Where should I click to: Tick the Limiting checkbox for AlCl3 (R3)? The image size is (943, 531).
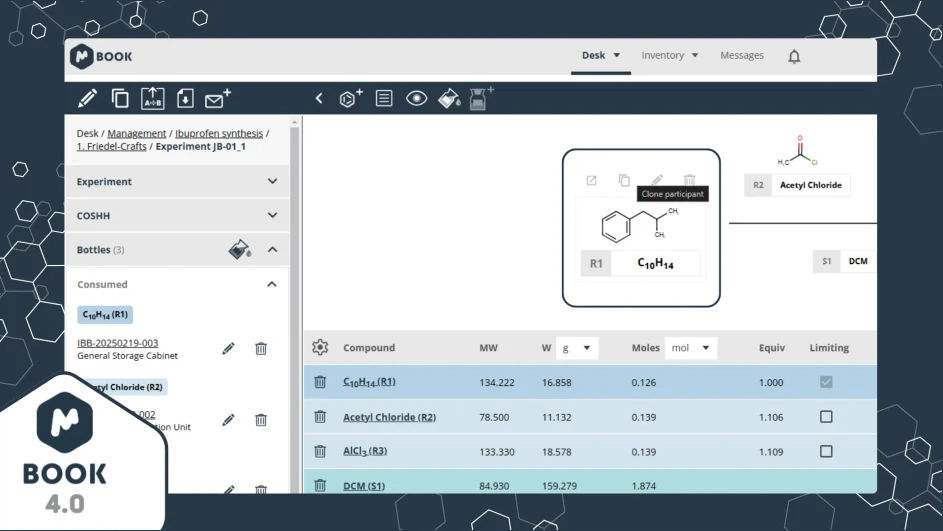pos(826,451)
